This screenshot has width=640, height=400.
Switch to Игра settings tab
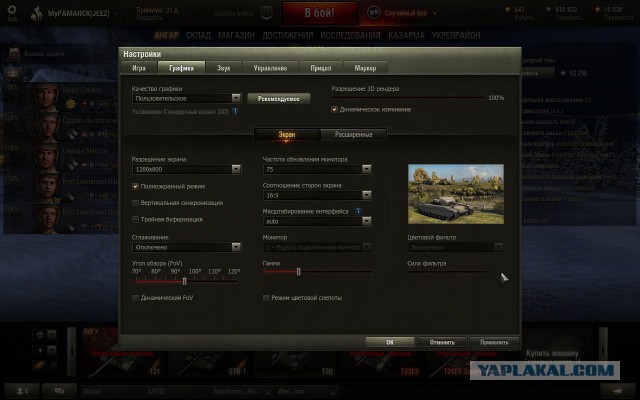tap(139, 68)
